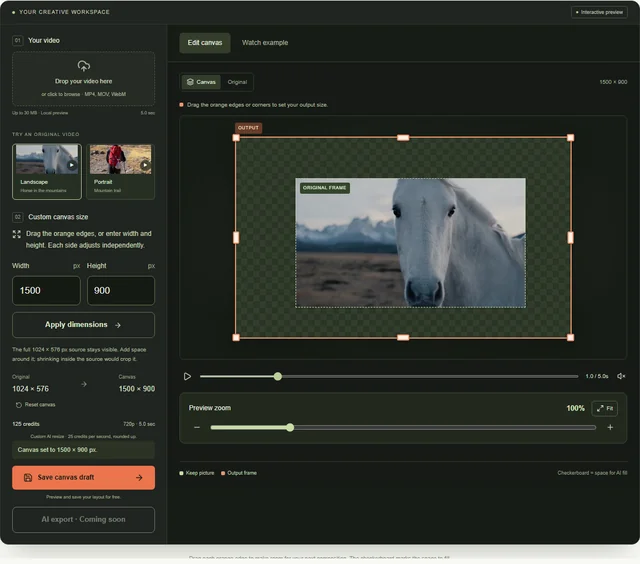Click the 1.0 / 5.0s time readout
Image resolution: width=640 pixels, height=564 pixels.
pyautogui.click(x=597, y=376)
